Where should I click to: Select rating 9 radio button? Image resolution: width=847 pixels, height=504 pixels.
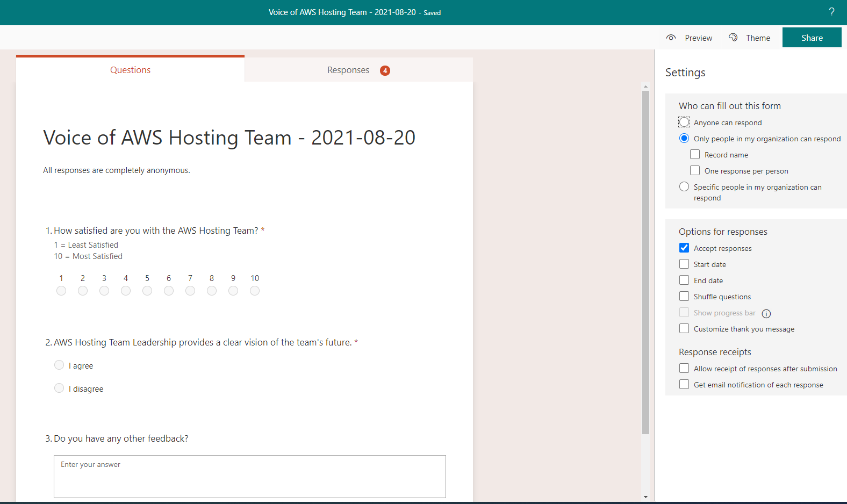tap(233, 291)
